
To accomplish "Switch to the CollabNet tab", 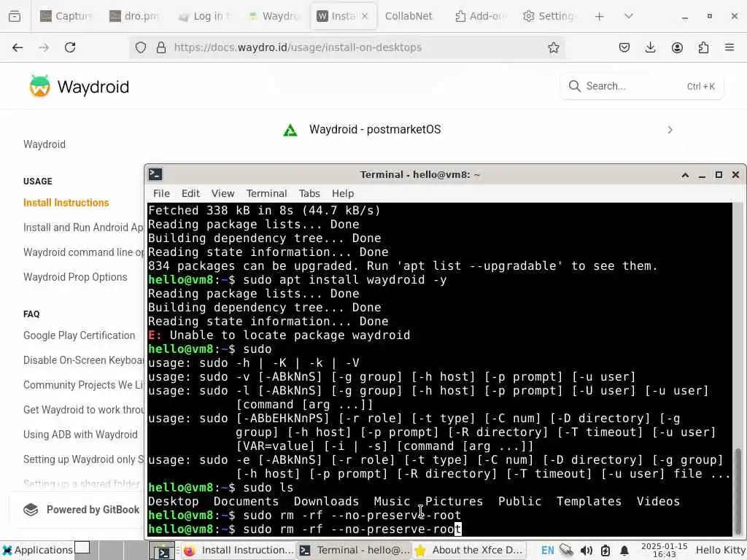I will 409,16.
